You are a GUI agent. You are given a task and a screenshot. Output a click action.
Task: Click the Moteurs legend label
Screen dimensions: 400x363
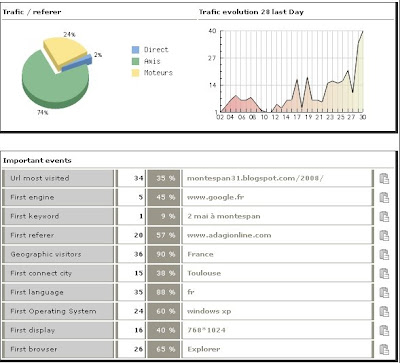(x=158, y=73)
